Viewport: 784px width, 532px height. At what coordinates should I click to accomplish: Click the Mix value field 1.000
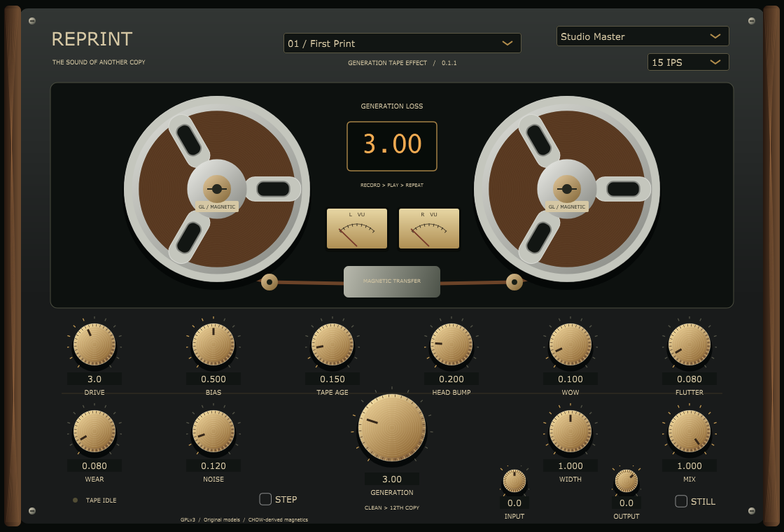[x=689, y=465]
